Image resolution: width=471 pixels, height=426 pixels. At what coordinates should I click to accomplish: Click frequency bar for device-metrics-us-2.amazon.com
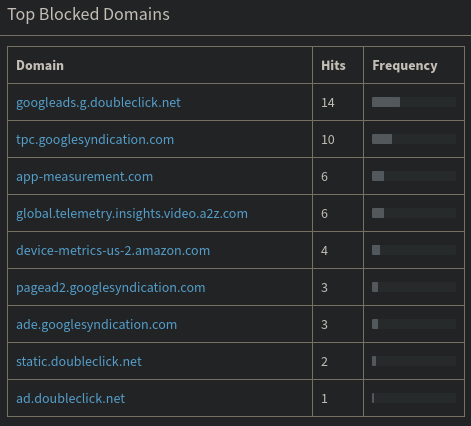[414, 250]
